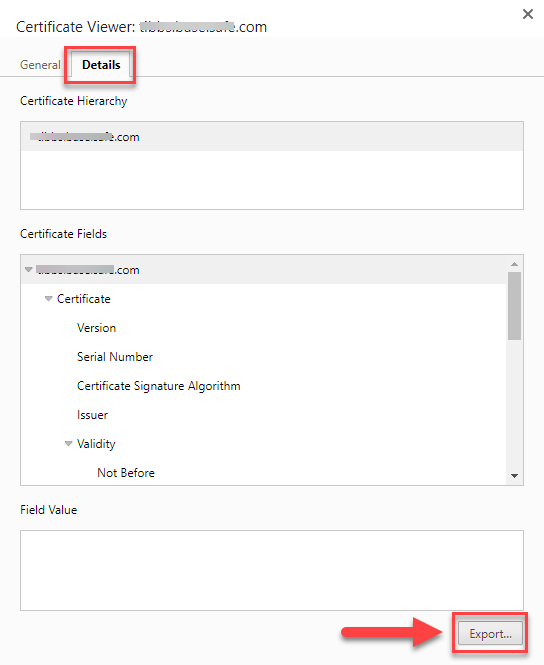Select the Version field
The image size is (544, 665).
[x=264, y=328]
